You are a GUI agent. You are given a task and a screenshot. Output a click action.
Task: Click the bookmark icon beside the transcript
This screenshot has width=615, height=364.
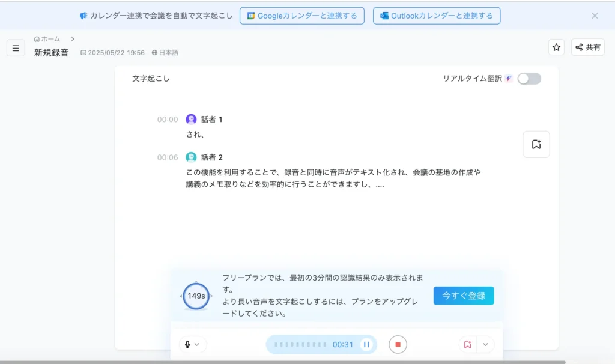pos(536,144)
